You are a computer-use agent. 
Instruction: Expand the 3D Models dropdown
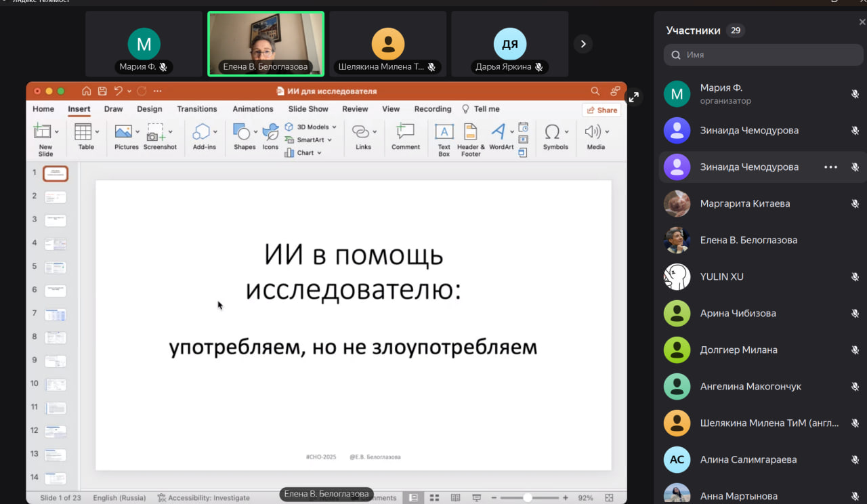(334, 127)
